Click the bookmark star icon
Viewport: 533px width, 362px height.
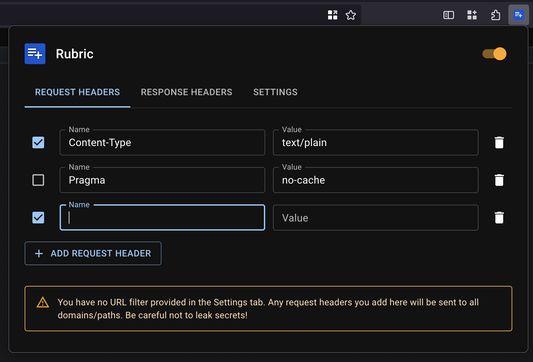[x=351, y=15]
